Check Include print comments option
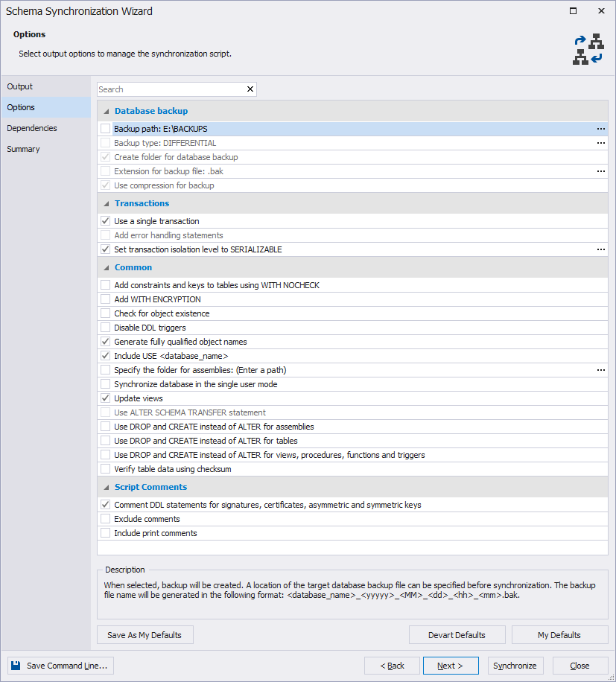This screenshot has height=682, width=616. [x=105, y=533]
